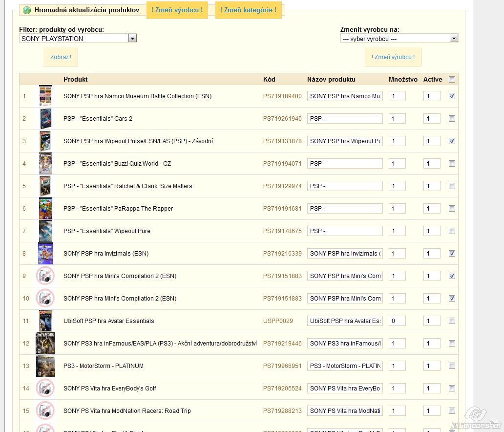Click Wipeout Pulse product cover image
The image size is (504, 432).
click(45, 141)
